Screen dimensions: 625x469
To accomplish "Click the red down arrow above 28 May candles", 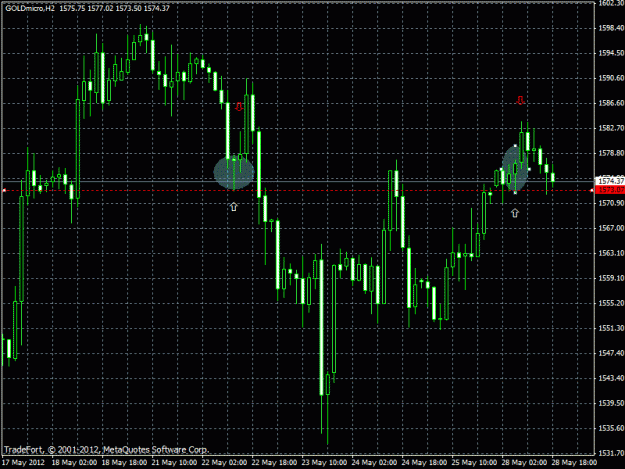I will (520, 100).
